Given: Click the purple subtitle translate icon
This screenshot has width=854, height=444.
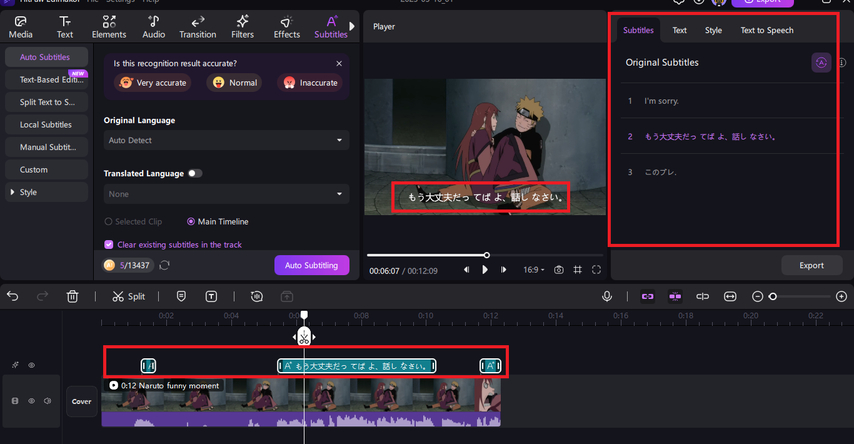Looking at the screenshot, I should point(821,63).
